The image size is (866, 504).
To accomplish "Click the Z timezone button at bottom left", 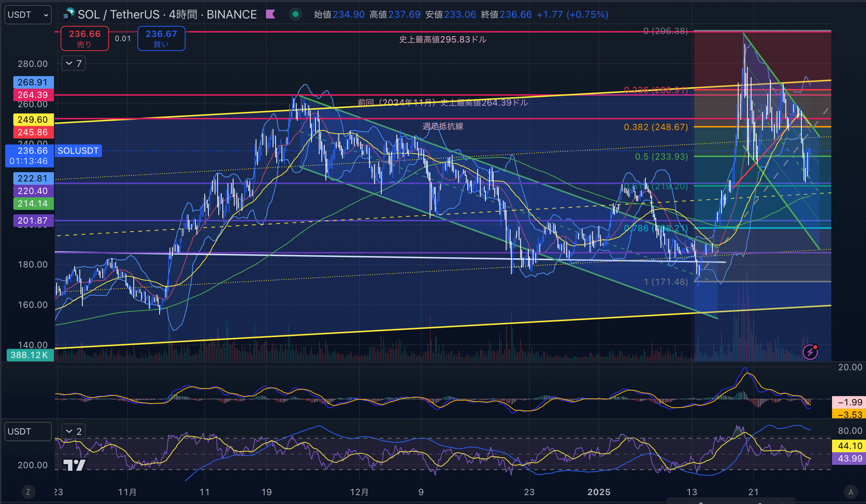I will coord(28,492).
